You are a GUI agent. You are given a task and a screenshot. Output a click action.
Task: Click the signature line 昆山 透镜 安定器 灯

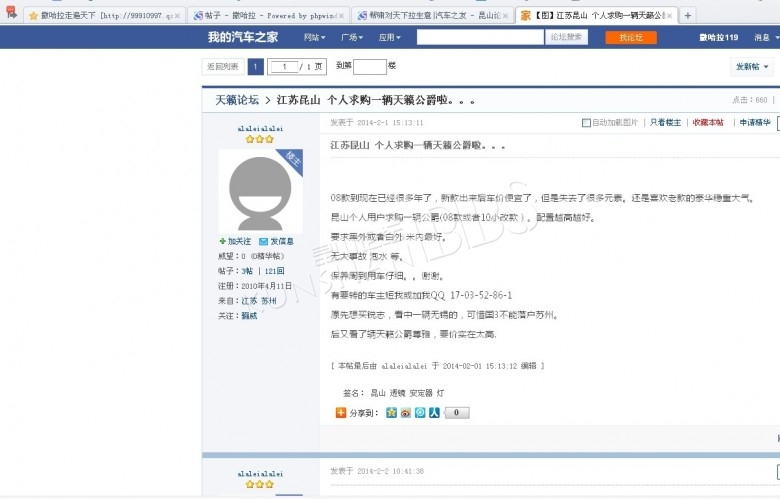[x=393, y=393]
